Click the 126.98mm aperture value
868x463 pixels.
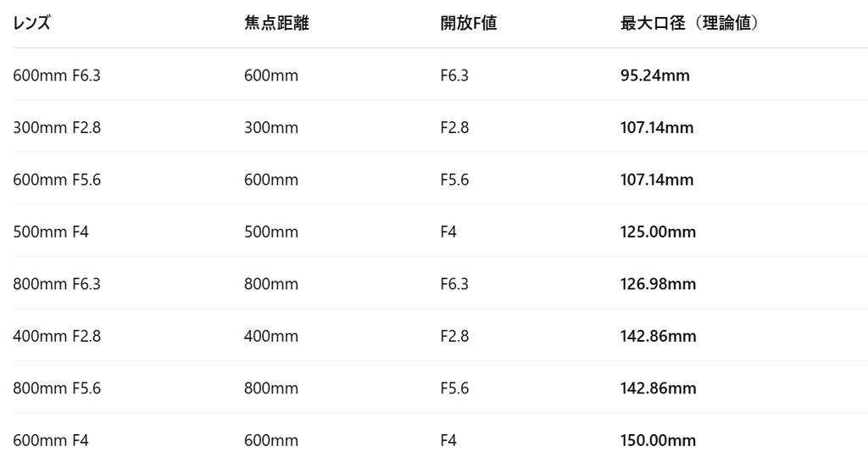pyautogui.click(x=659, y=284)
